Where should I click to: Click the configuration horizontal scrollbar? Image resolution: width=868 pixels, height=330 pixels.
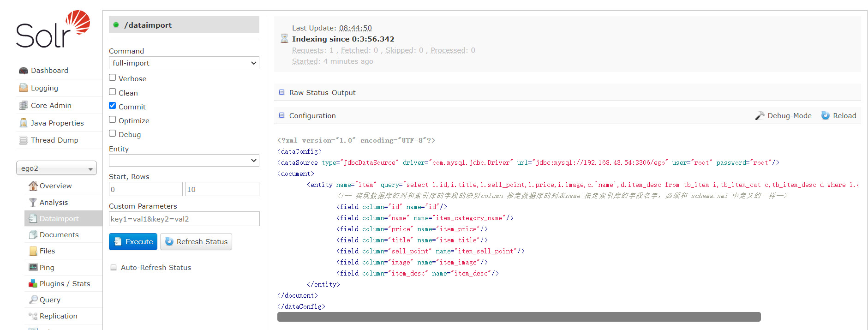coord(519,317)
